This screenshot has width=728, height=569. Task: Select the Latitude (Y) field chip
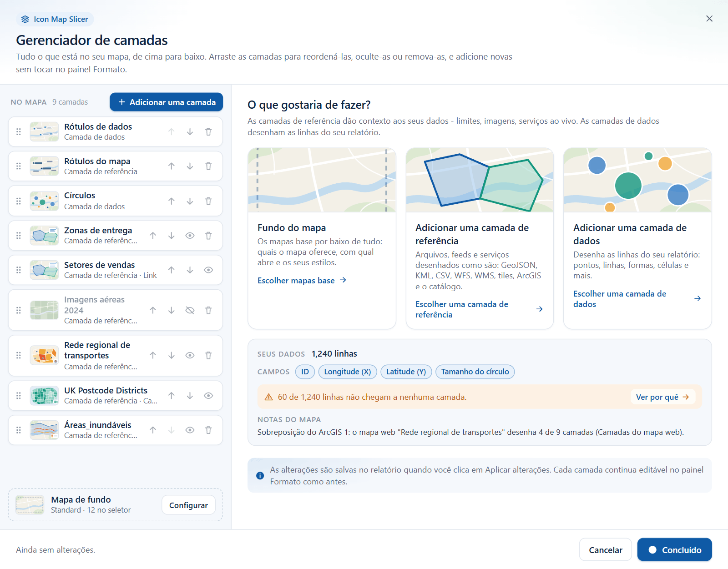[406, 372]
